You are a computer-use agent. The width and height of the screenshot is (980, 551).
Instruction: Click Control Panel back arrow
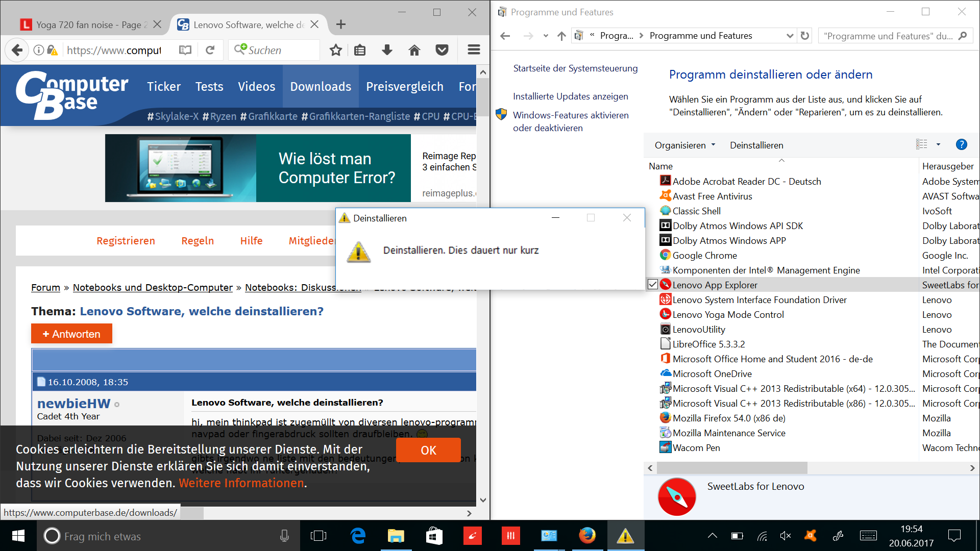point(505,36)
